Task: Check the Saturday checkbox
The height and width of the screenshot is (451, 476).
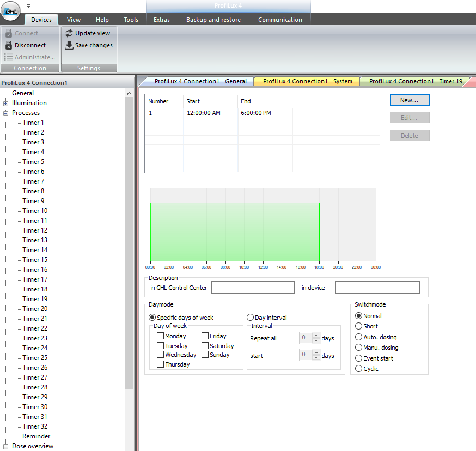Action: (x=205, y=346)
